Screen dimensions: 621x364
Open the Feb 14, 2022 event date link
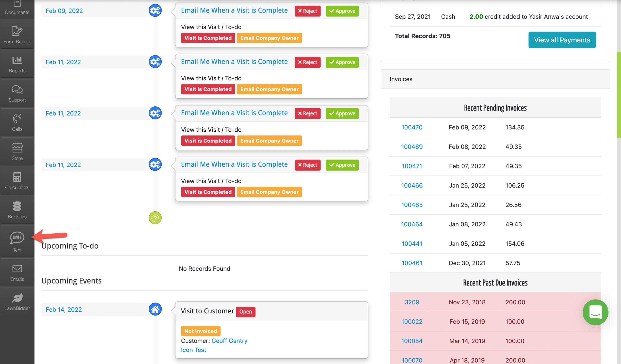[x=64, y=309]
